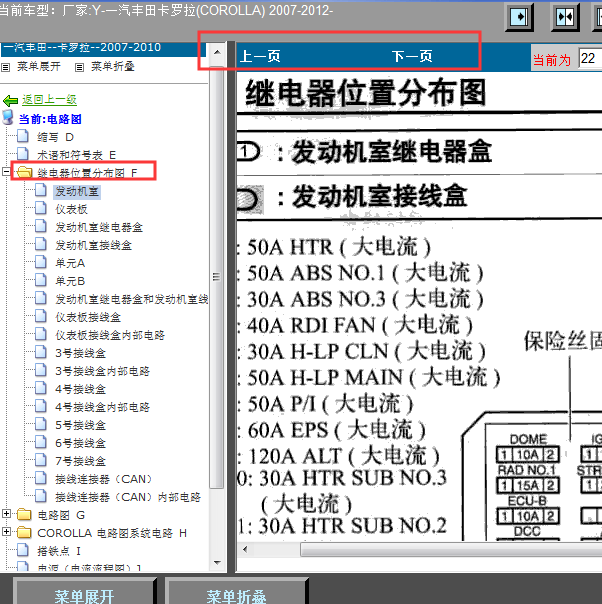Click the page icon beside 仪表板接线盒

tap(41, 316)
